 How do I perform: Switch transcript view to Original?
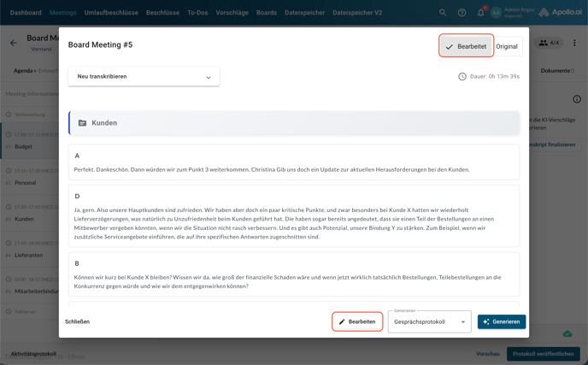[x=507, y=46]
